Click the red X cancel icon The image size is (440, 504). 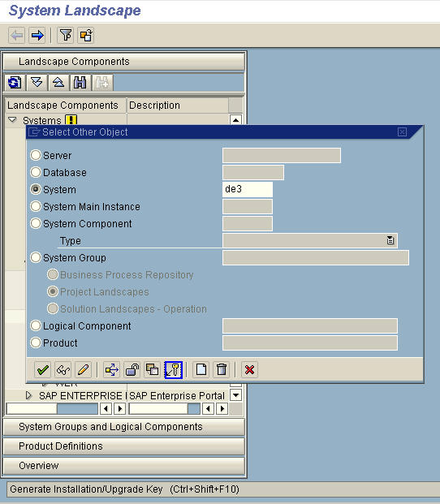249,369
